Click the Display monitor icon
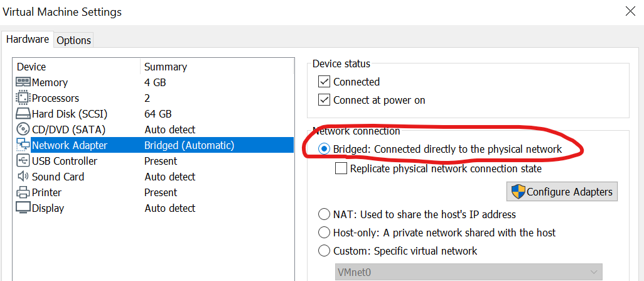 click(x=23, y=208)
